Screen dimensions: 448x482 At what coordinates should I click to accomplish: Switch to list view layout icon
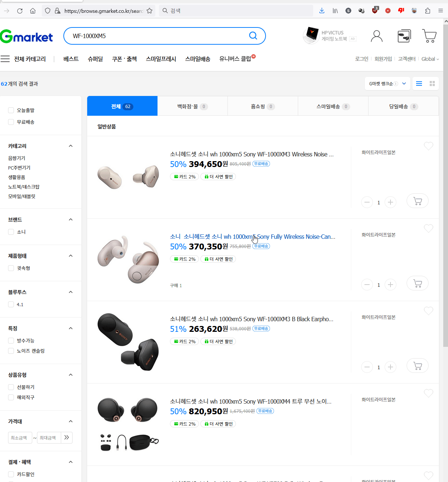click(x=419, y=84)
